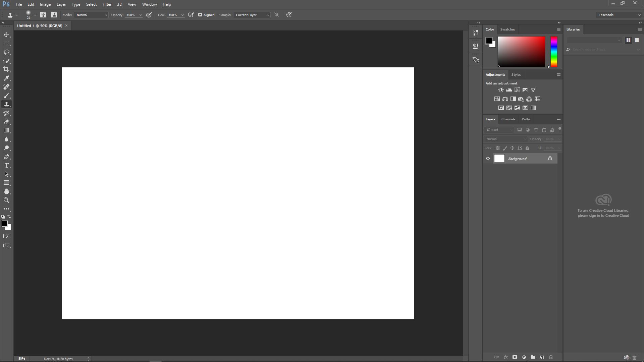Pick the Eyedropper tool
This screenshot has width=644, height=362.
pyautogui.click(x=6, y=78)
